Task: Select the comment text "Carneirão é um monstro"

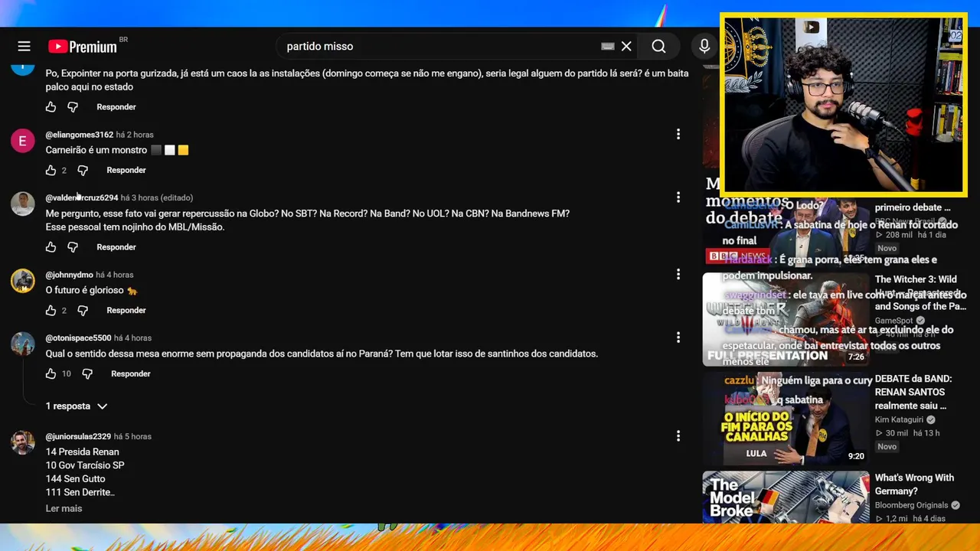Action: click(x=96, y=151)
